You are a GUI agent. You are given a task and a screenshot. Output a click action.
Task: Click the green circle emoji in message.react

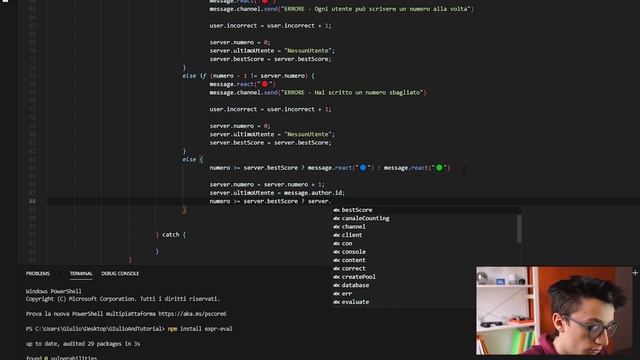pyautogui.click(x=439, y=168)
